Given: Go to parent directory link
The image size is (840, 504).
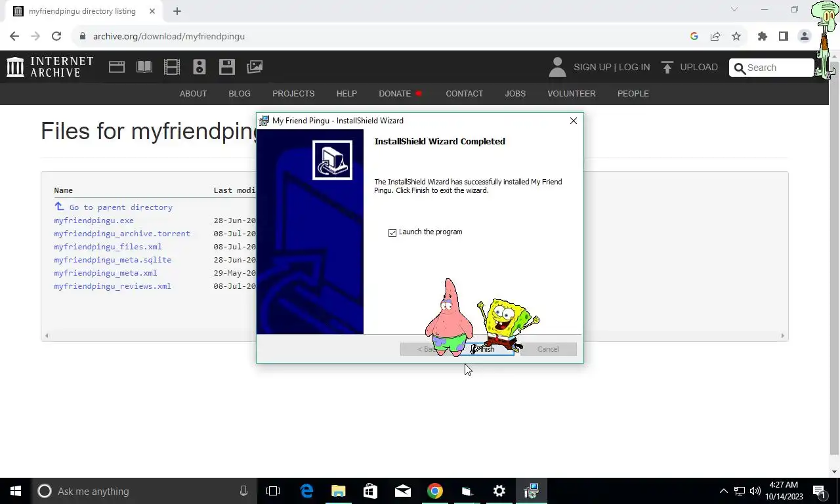Looking at the screenshot, I should (121, 207).
